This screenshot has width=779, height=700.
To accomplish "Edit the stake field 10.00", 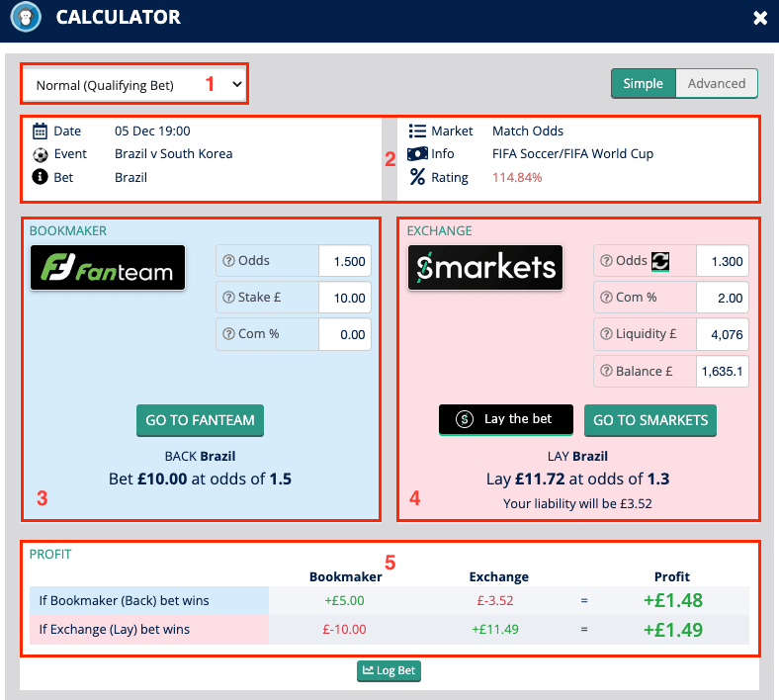I will point(345,298).
